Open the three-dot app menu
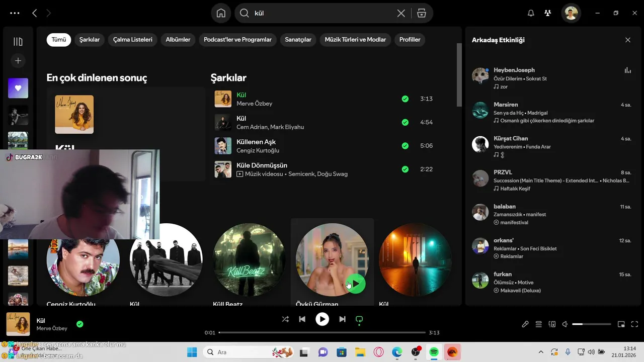 (15, 13)
